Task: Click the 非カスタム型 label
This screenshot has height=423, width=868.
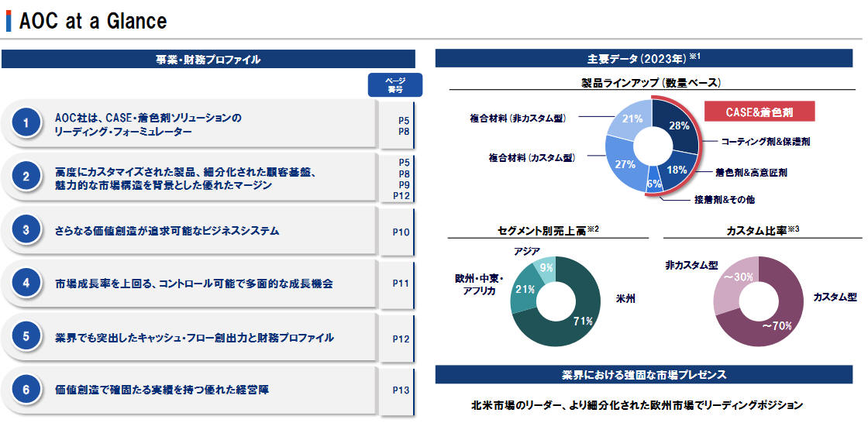Action: click(691, 265)
